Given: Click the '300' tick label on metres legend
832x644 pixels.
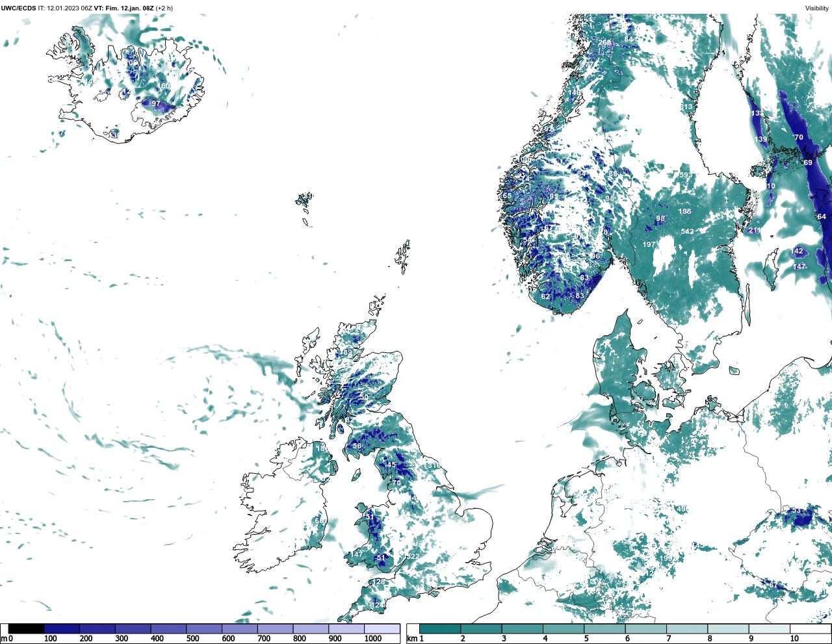Looking at the screenshot, I should pos(122,639).
